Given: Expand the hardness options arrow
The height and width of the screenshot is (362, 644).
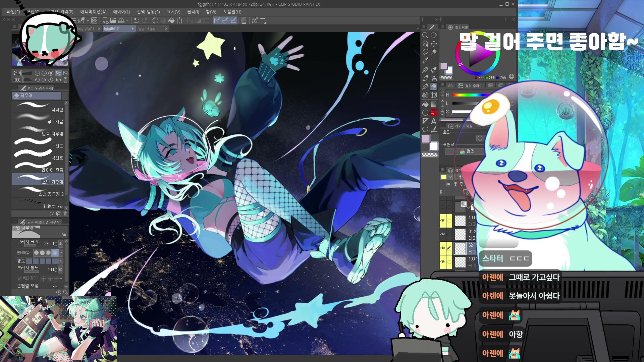Looking at the screenshot, I should click(61, 261).
